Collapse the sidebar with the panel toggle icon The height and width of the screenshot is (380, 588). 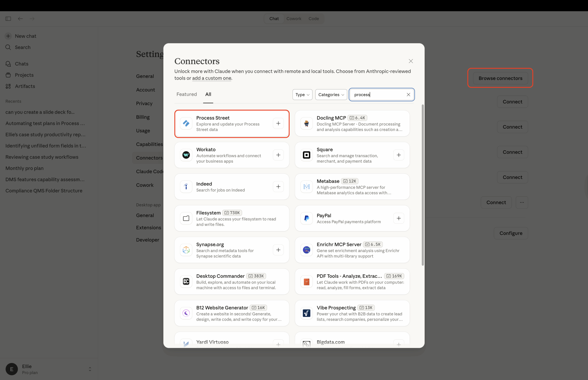(x=8, y=19)
